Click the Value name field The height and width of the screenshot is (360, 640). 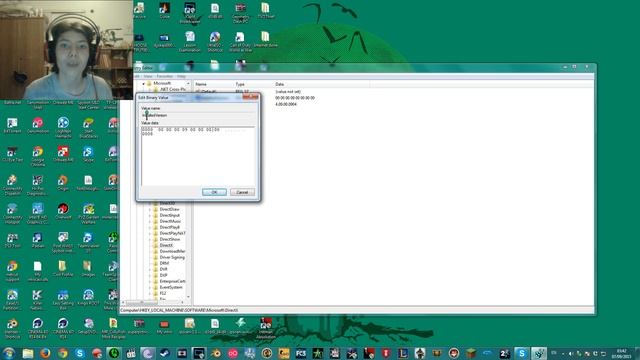click(x=198, y=115)
